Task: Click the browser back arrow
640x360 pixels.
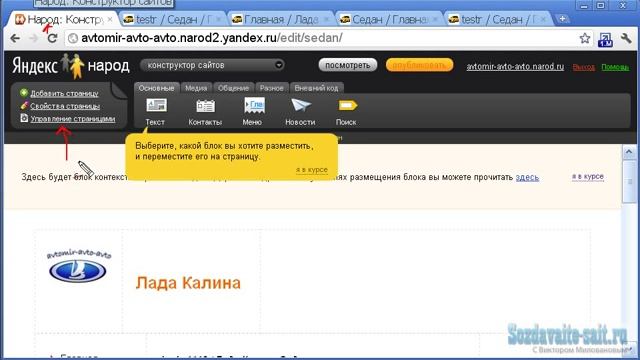Action: [15, 38]
